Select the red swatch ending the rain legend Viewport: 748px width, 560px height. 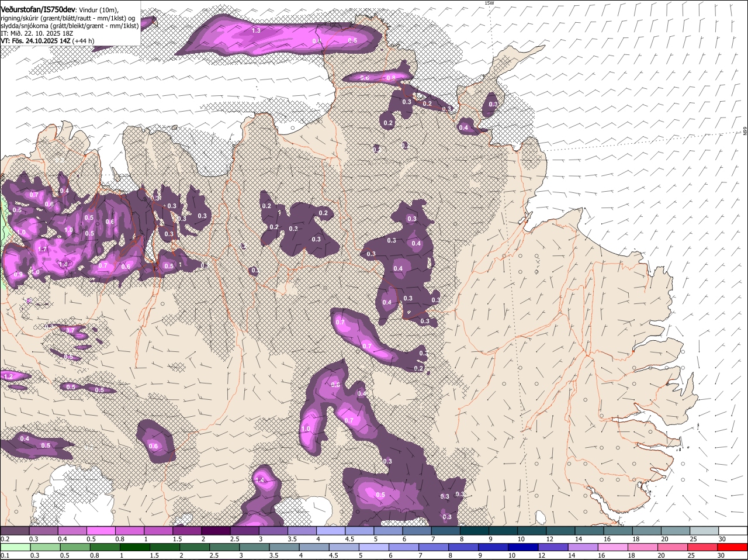(x=733, y=547)
